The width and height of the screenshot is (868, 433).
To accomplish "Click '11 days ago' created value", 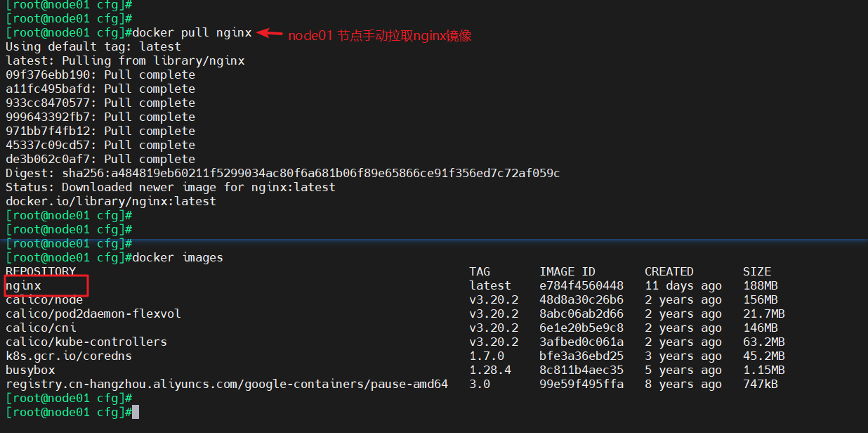I will (x=683, y=285).
